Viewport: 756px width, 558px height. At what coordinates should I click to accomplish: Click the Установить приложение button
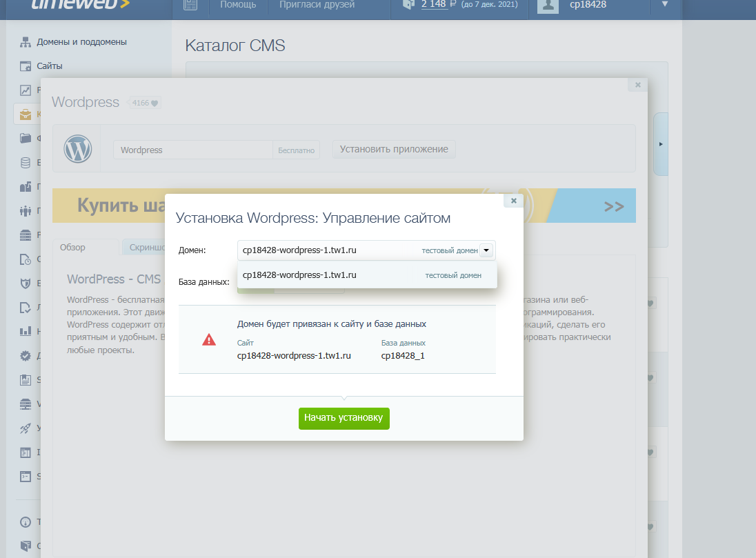coord(394,149)
